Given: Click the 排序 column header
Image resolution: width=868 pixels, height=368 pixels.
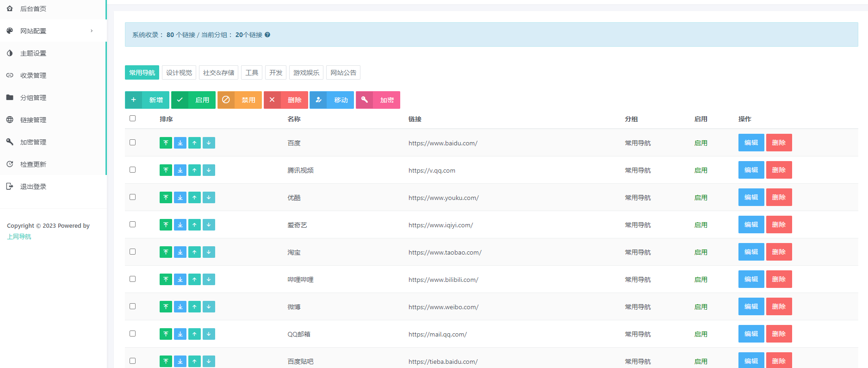Looking at the screenshot, I should [166, 119].
